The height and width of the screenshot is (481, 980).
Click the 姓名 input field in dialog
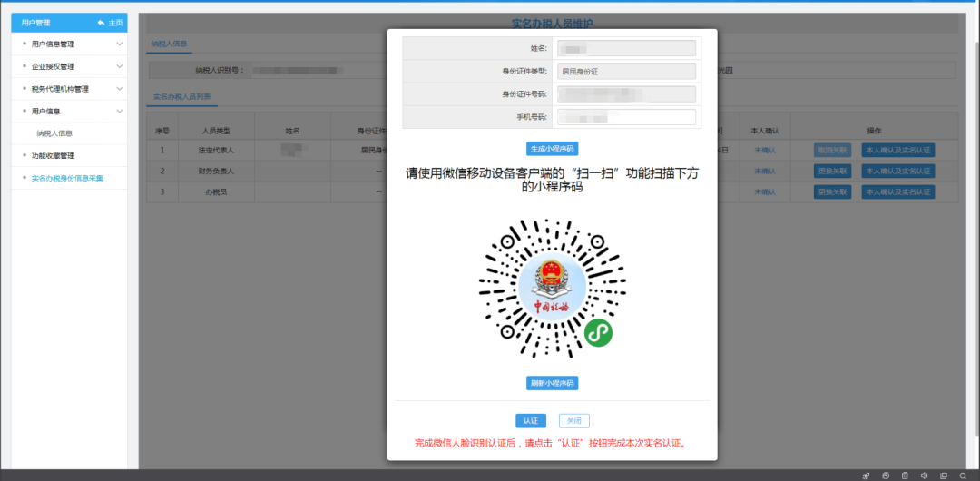[x=626, y=48]
